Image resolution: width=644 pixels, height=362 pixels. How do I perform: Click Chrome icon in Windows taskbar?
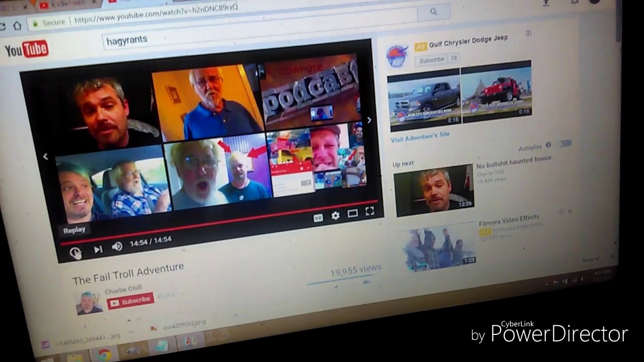pos(105,354)
